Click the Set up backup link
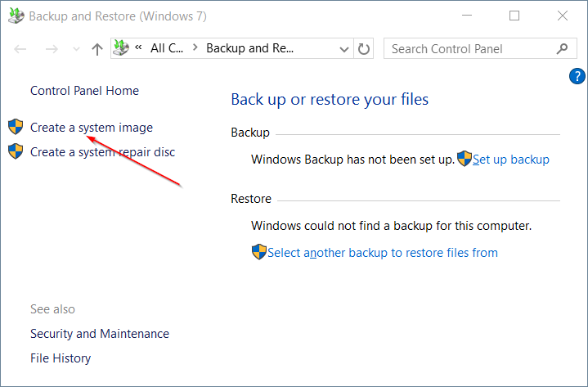Image resolution: width=588 pixels, height=387 pixels. point(511,160)
